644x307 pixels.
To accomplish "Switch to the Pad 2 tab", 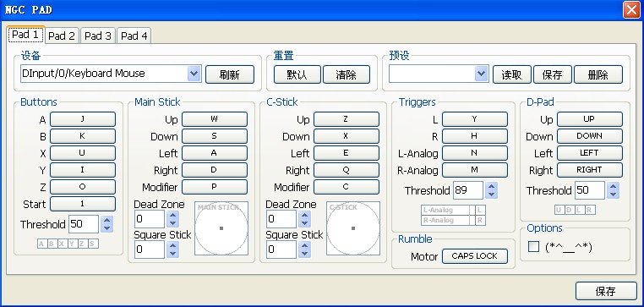I will pos(62,36).
